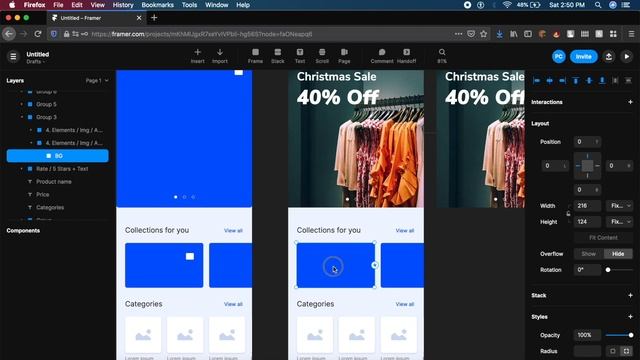Expand the Rate / 5 Stars + Text layer
Viewport: 640px width, 360px height.
click(x=22, y=169)
